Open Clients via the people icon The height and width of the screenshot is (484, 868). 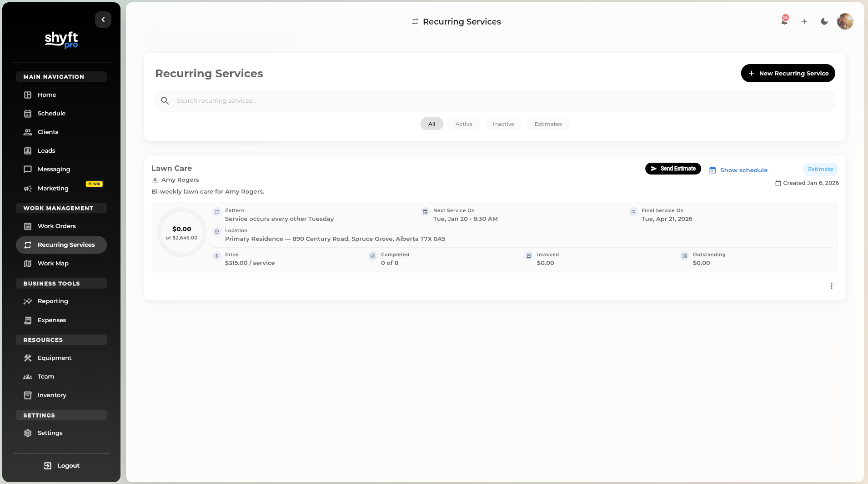click(28, 132)
